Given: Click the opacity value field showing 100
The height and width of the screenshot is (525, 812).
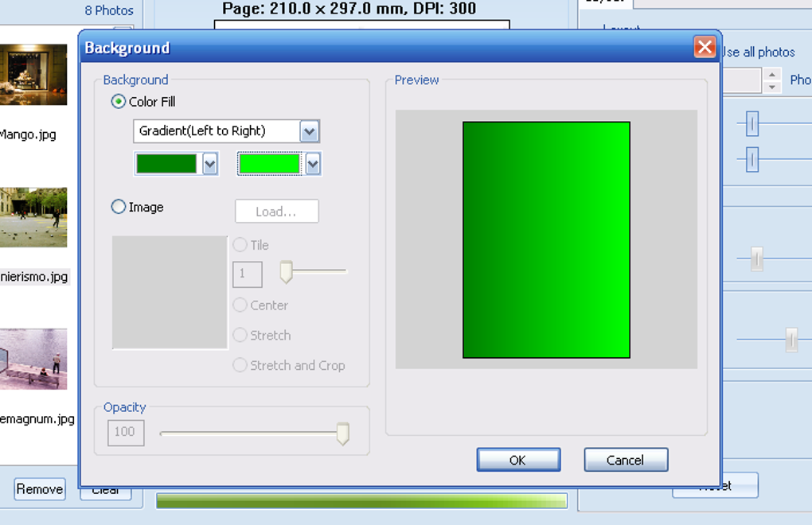Looking at the screenshot, I should coord(126,433).
